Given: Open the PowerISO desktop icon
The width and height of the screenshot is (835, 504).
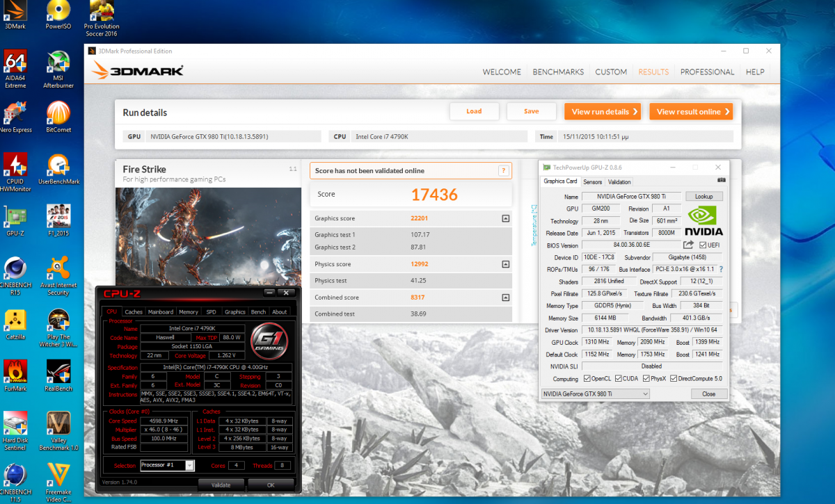Looking at the screenshot, I should 58,15.
